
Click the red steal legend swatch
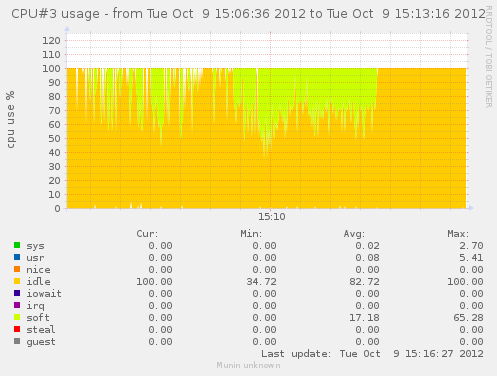[x=17, y=329]
